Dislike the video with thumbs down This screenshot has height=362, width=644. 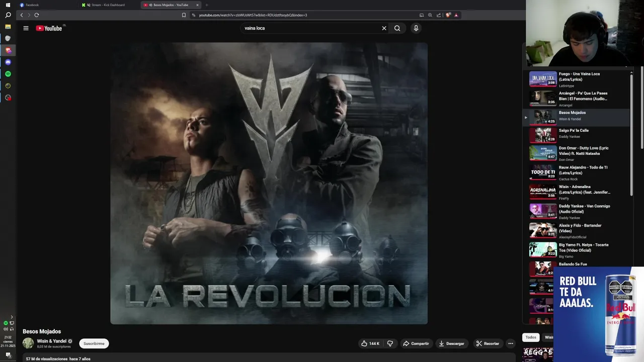click(390, 343)
